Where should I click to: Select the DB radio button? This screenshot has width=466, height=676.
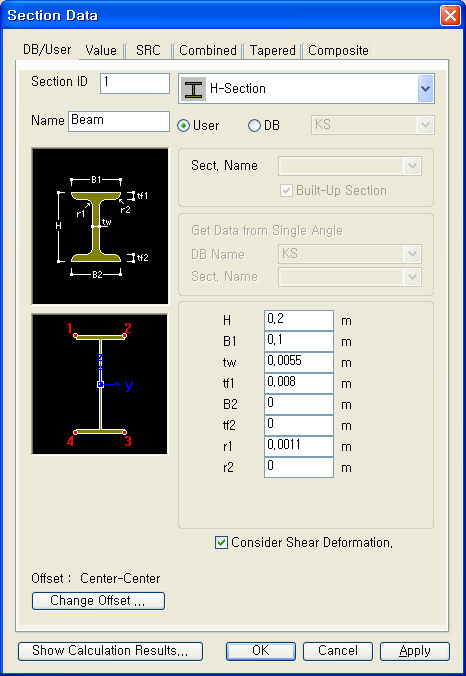coord(254,126)
